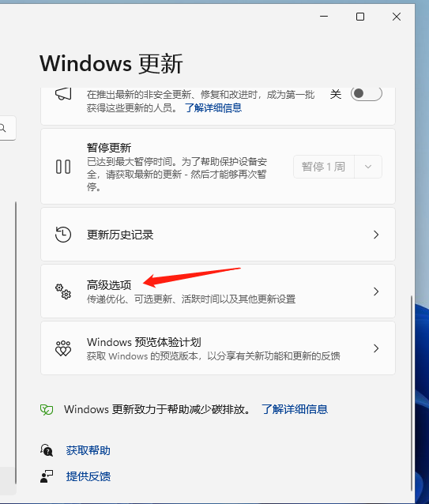This screenshot has height=504, width=429.
Task: Open 高级选项
Action: pyautogui.click(x=218, y=291)
